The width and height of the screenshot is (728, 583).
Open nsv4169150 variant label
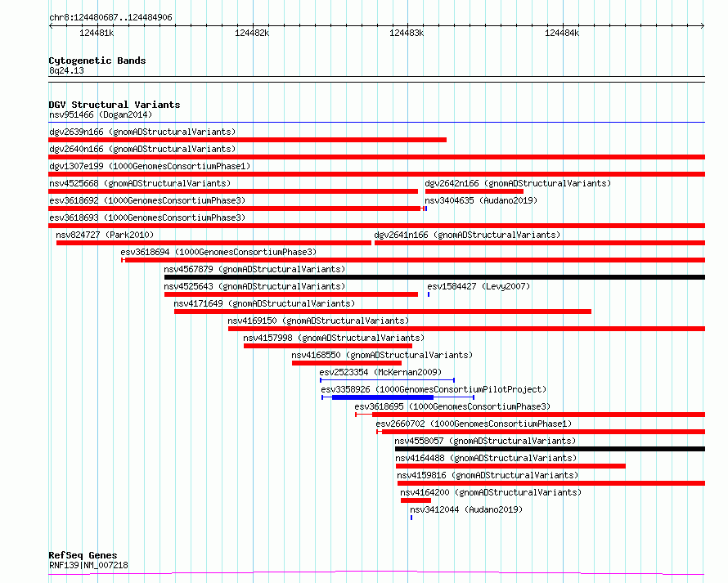(x=318, y=321)
